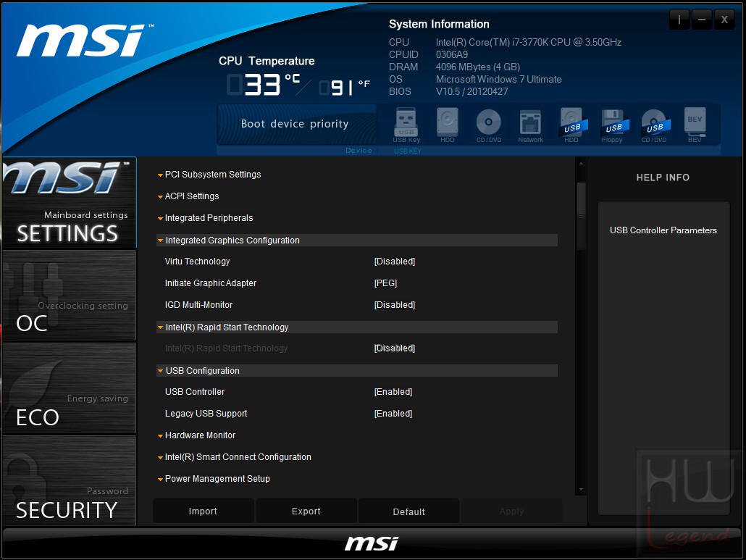Click the info 'i' button
Screen dimensions: 746x560
(679, 20)
